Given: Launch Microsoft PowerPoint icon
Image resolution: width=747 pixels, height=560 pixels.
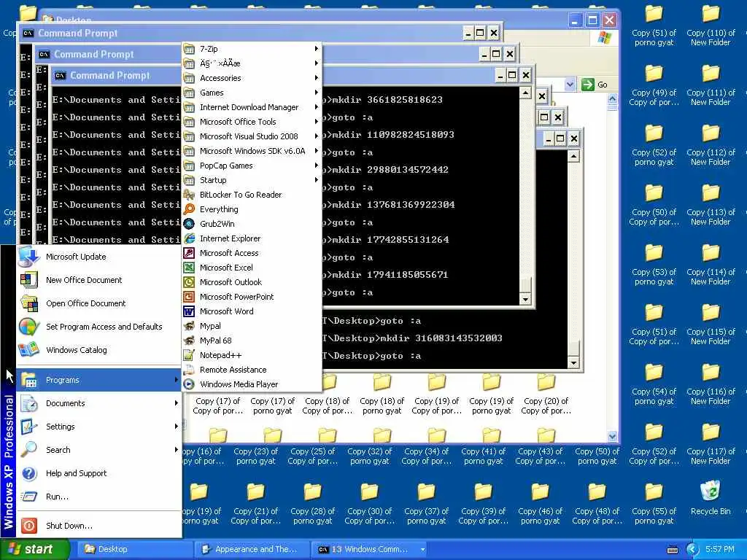Looking at the screenshot, I should [x=189, y=297].
